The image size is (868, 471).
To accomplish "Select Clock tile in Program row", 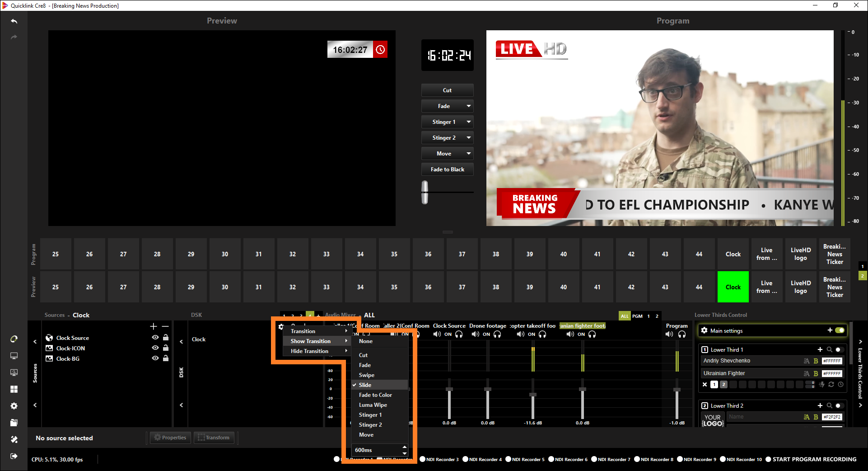I will (733, 254).
